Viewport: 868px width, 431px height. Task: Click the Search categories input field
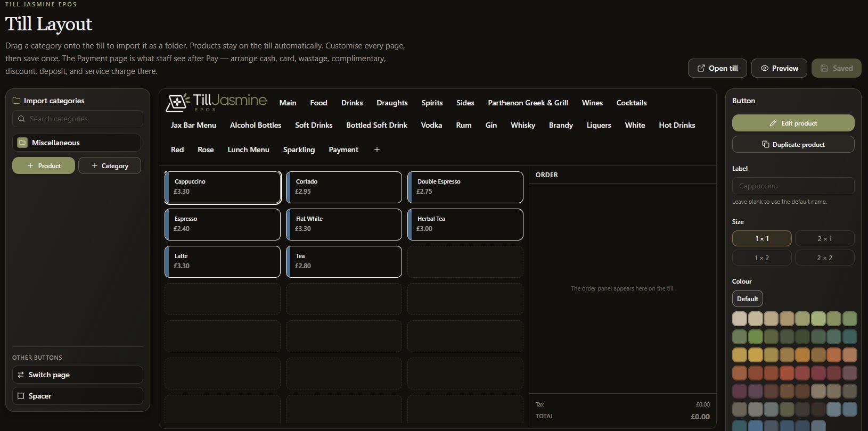click(x=78, y=119)
